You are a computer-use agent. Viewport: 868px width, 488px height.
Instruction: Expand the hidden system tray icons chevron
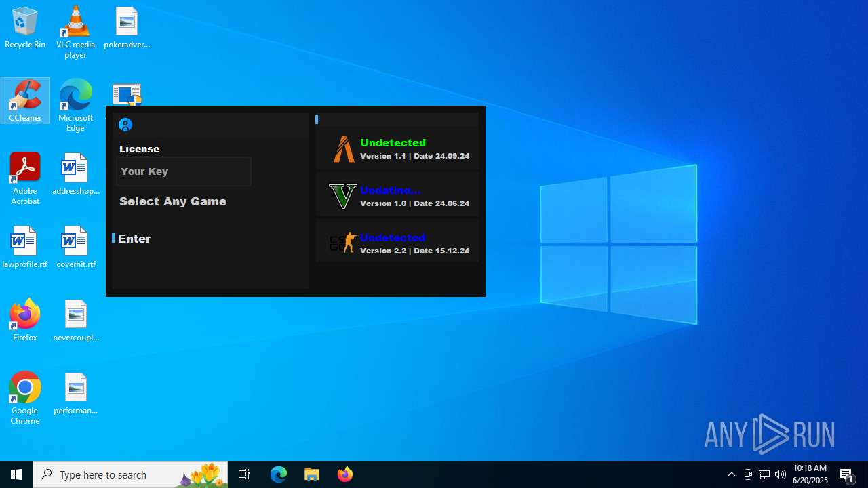point(732,474)
